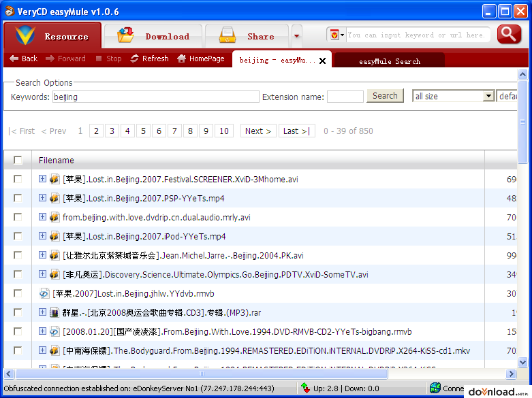
Task: Expand the PSP-YYeTs.mp4 entry
Action: click(42, 197)
